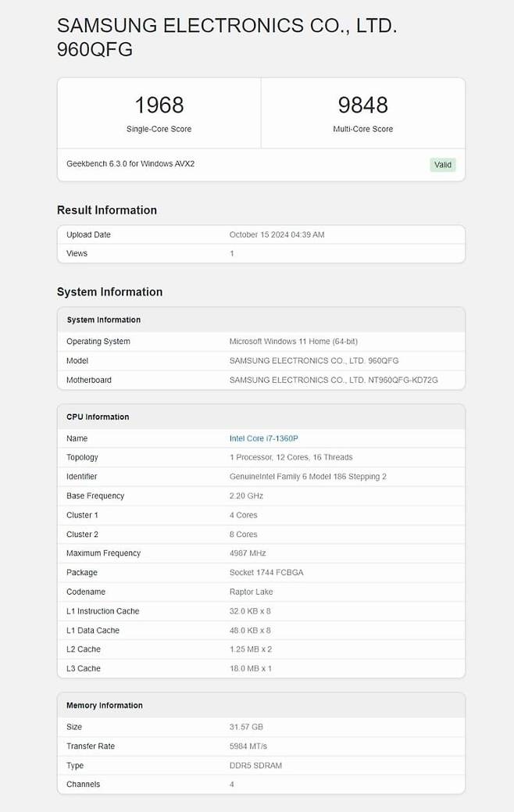
Task: Select the L1 instruction cache value 32.0 KB x 8
Action: pyautogui.click(x=250, y=611)
